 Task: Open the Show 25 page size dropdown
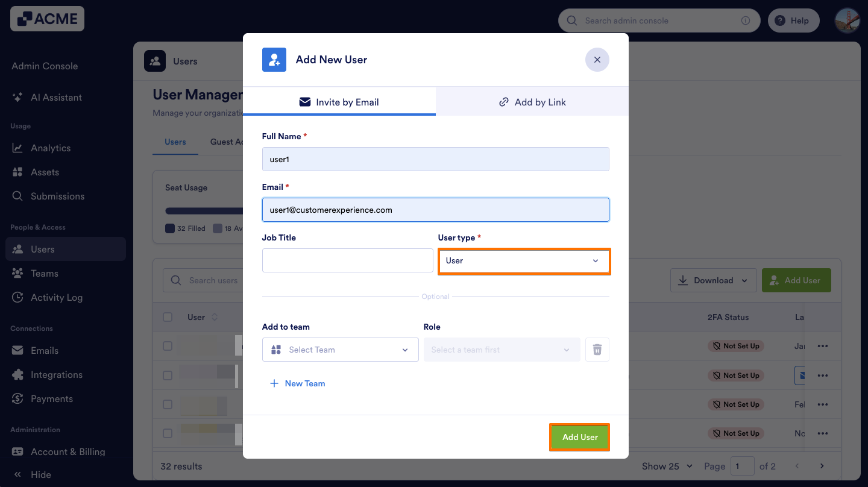(667, 466)
